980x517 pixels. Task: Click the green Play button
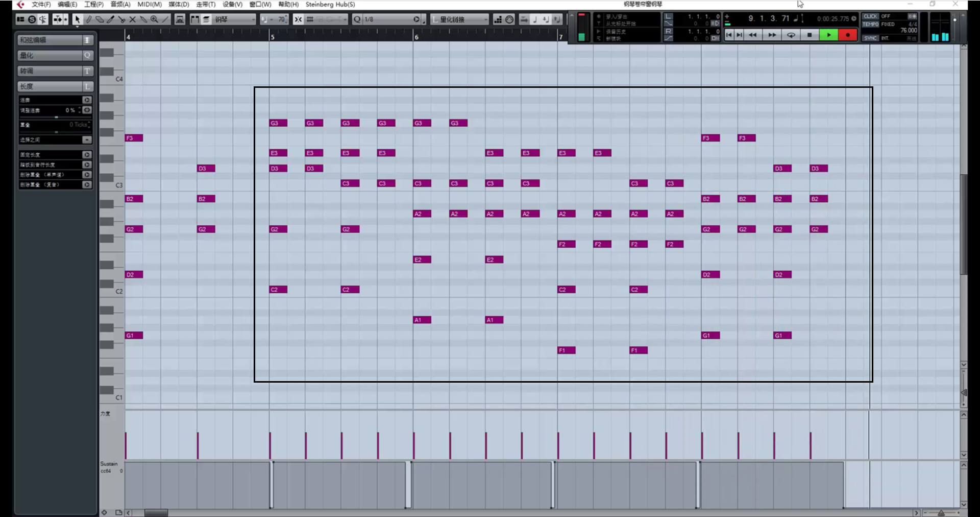click(829, 35)
